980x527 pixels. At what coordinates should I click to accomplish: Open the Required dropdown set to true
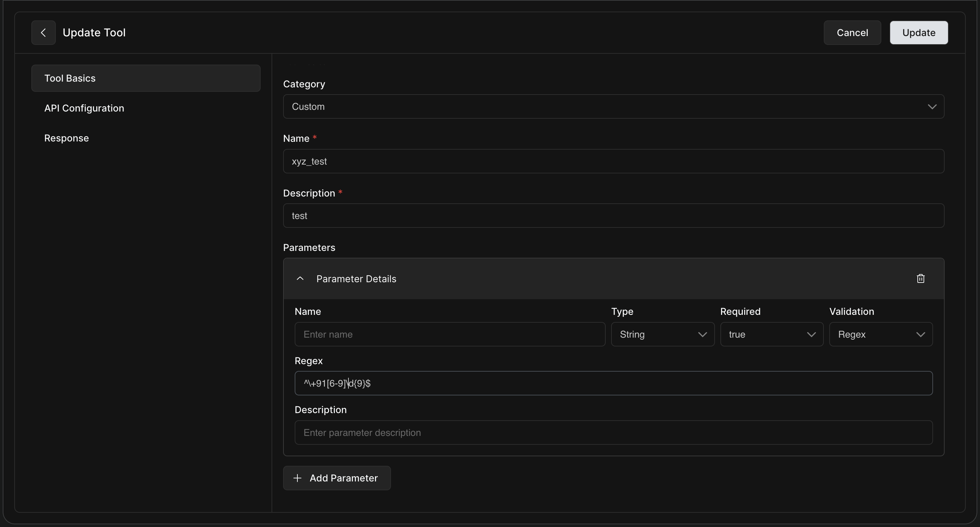[x=771, y=334]
